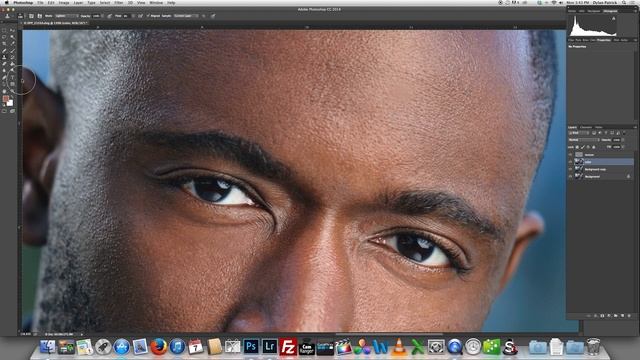This screenshot has width=640, height=360.
Task: Switch to the Properties tab
Action: (604, 40)
